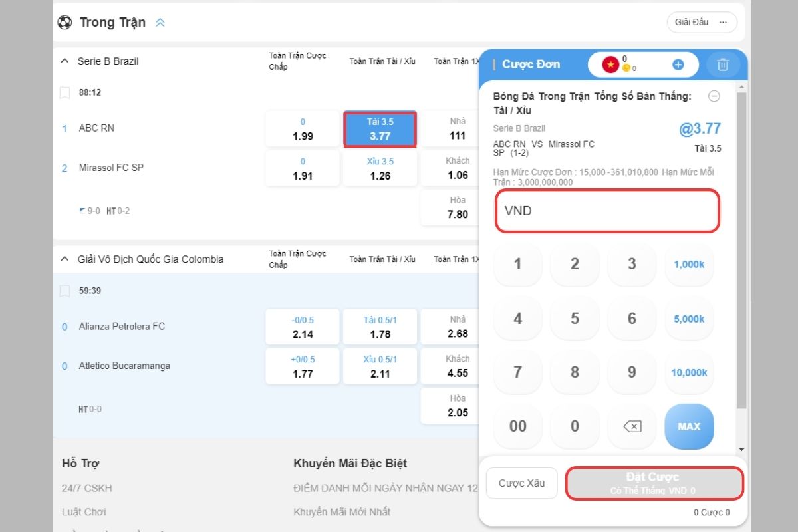Click the VND stake input field
The width and height of the screenshot is (798, 532).
pos(606,211)
